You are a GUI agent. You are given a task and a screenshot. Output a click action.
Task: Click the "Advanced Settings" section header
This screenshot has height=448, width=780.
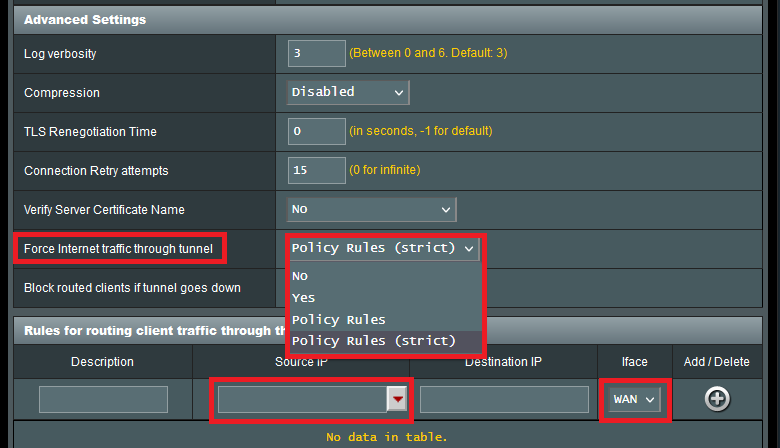[x=85, y=20]
